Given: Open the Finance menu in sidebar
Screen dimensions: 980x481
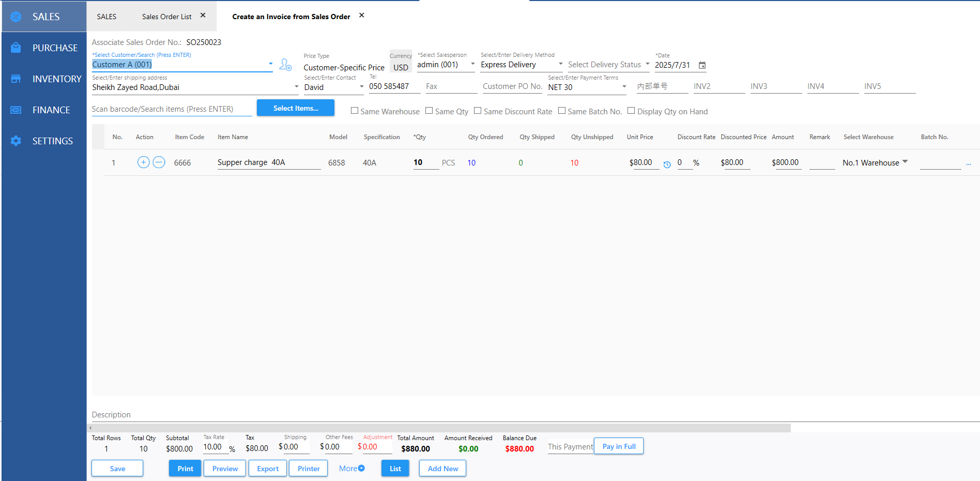Looking at the screenshot, I should point(51,110).
